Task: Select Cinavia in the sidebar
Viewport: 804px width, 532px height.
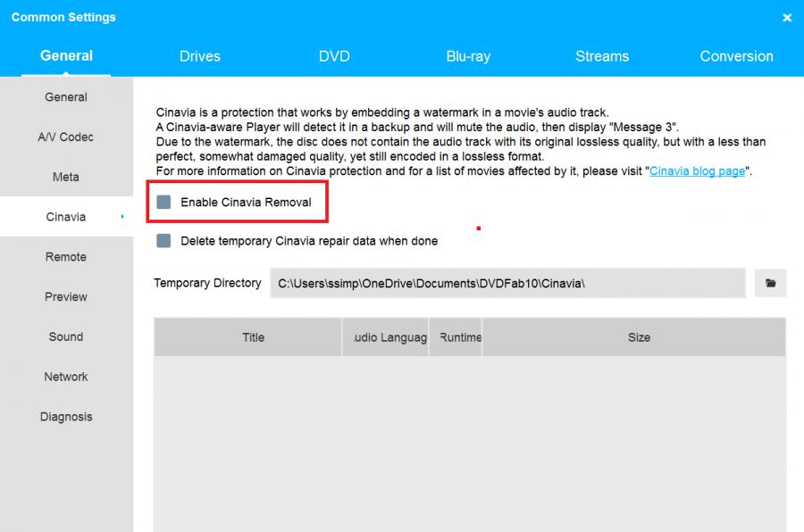Action: pos(66,217)
